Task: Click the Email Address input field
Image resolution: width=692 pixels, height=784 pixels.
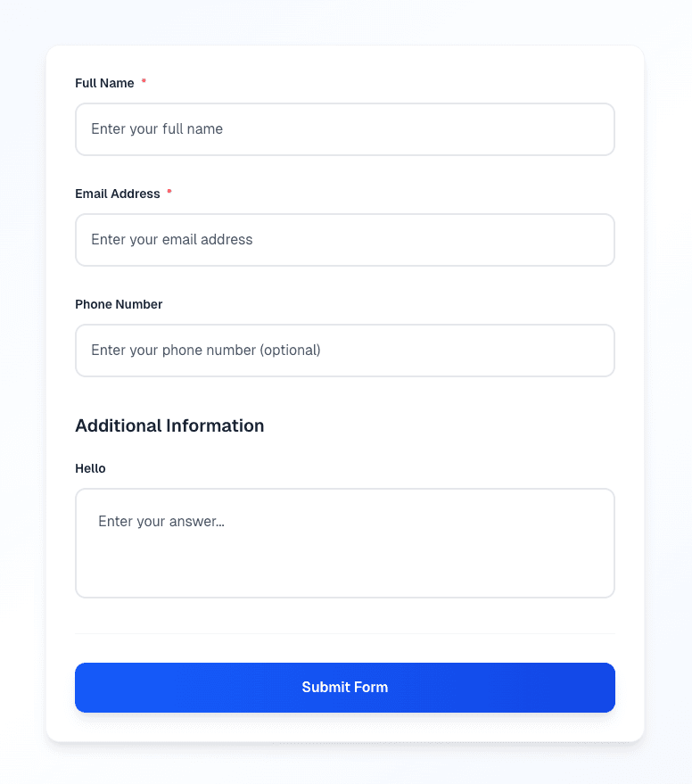Action: [x=345, y=239]
